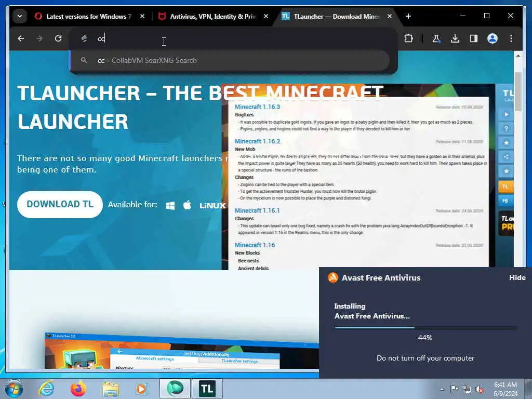Screen dimensions: 532x399
Task: Hide the Avast Free Antivirus popup
Action: 517,277
